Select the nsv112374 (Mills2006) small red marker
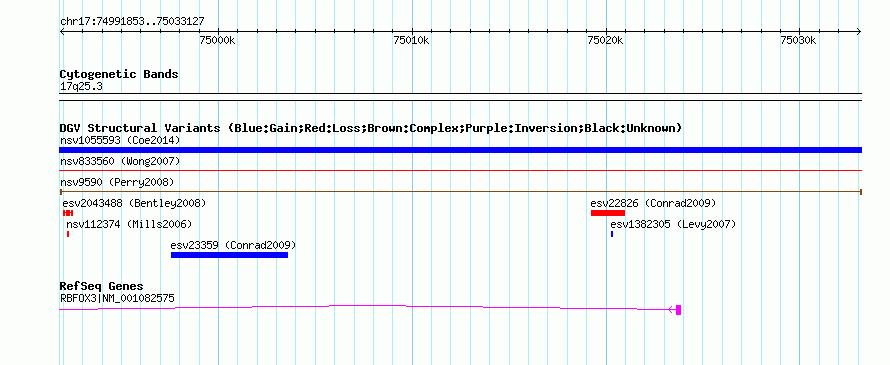890x365 pixels. (x=68, y=234)
